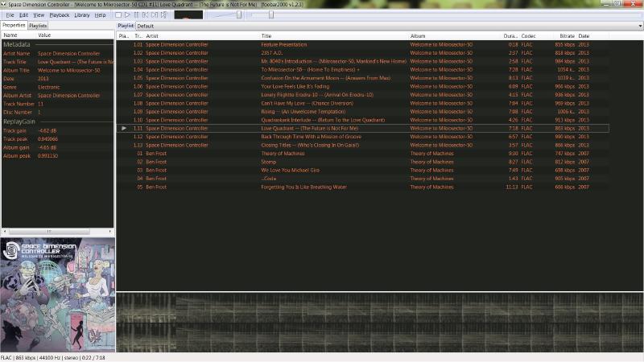The width and height of the screenshot is (644, 362).
Task: Select track Mr. 8040's Introduction
Action: (x=363, y=62)
